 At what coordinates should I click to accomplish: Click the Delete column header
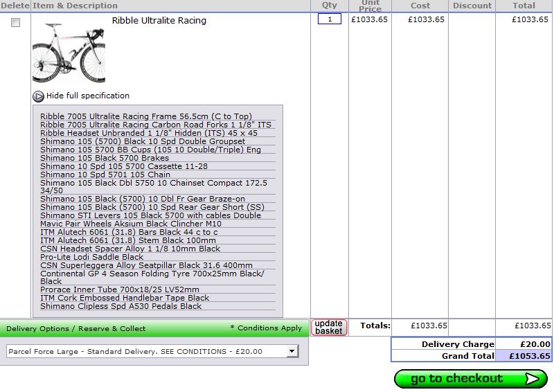(x=15, y=6)
